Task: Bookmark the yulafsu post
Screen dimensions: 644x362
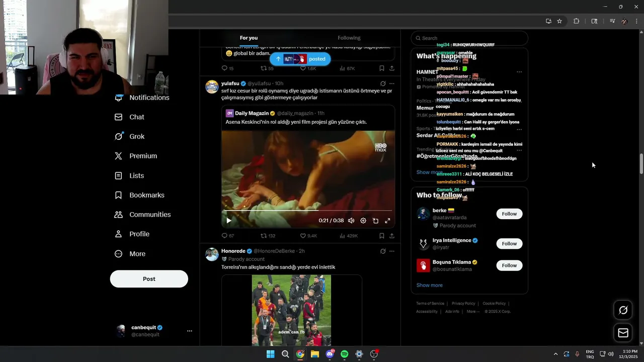Action: [382, 235]
